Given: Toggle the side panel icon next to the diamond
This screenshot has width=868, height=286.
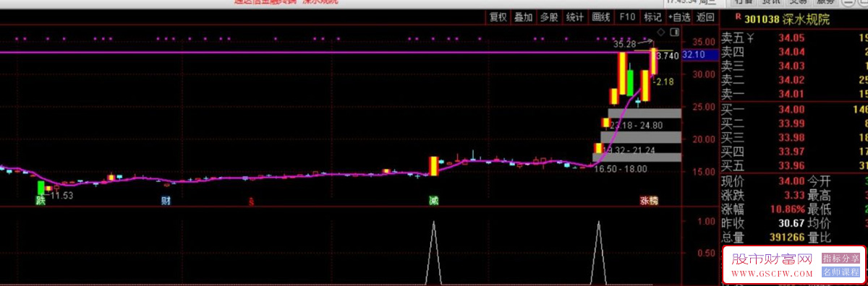Looking at the screenshot, I should (674, 32).
